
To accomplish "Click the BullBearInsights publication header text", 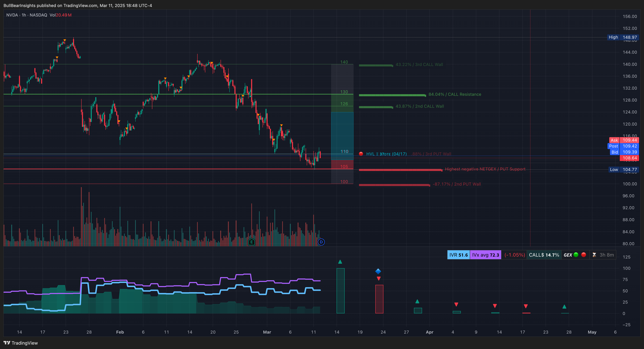I will coord(78,5).
